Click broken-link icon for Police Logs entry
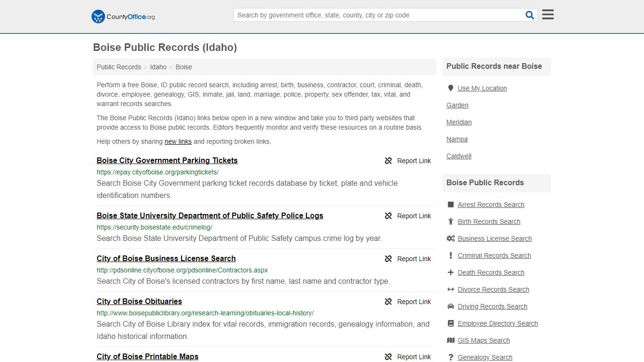The height and width of the screenshot is (362, 644). (x=388, y=216)
